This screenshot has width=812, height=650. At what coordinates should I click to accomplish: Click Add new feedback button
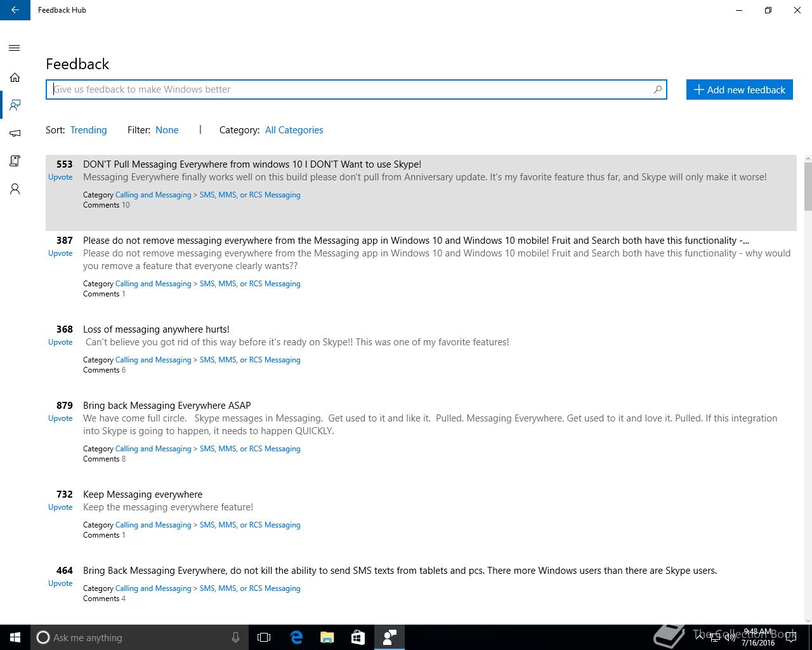click(x=740, y=90)
